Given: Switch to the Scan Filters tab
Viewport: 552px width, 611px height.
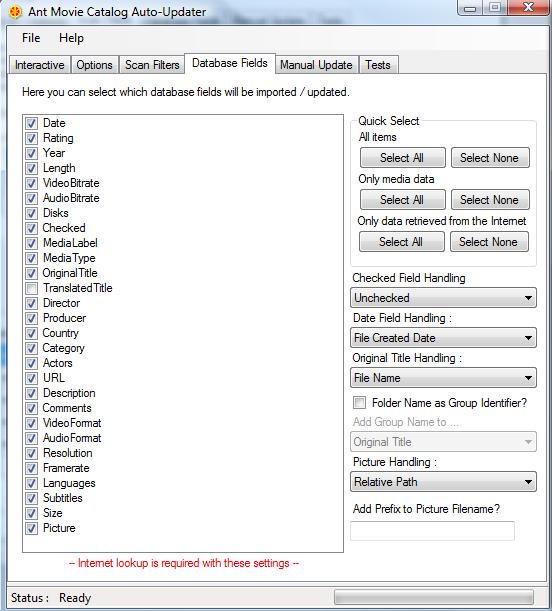Looking at the screenshot, I should pyautogui.click(x=152, y=65).
